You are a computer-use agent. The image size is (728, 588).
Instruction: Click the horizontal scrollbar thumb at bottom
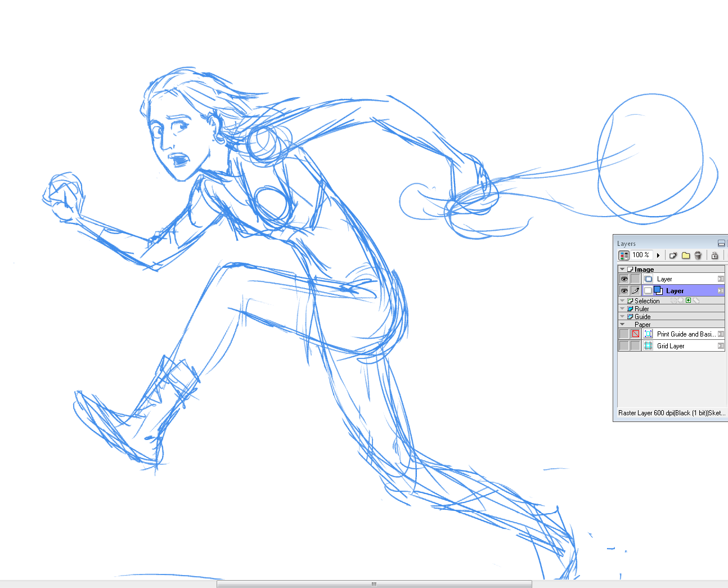[374, 584]
